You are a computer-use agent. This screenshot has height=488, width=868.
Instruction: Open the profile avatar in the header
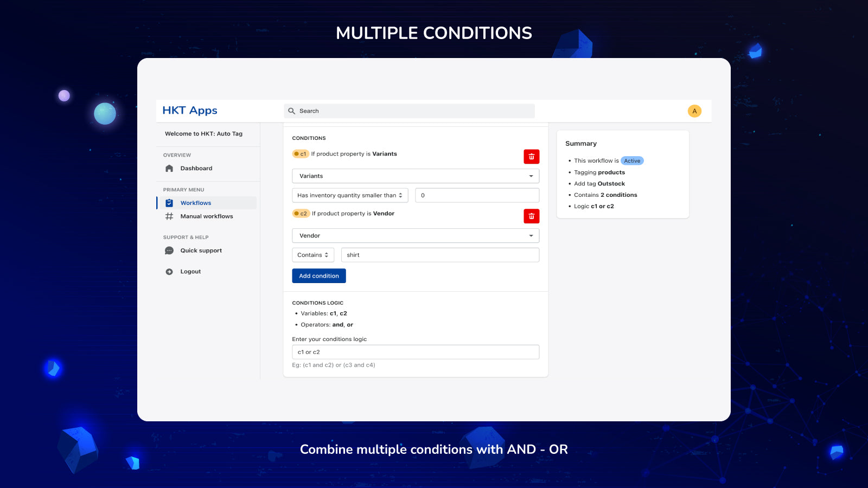tap(694, 111)
